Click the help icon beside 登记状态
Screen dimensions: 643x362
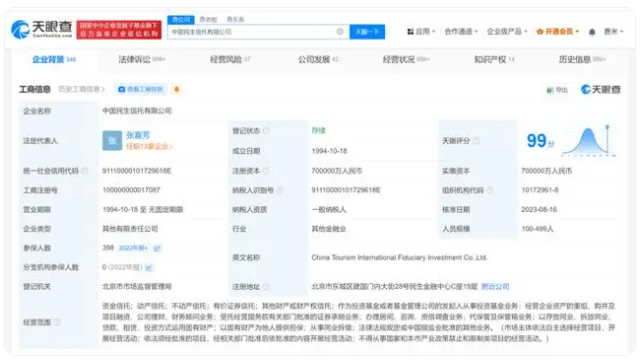coord(266,131)
